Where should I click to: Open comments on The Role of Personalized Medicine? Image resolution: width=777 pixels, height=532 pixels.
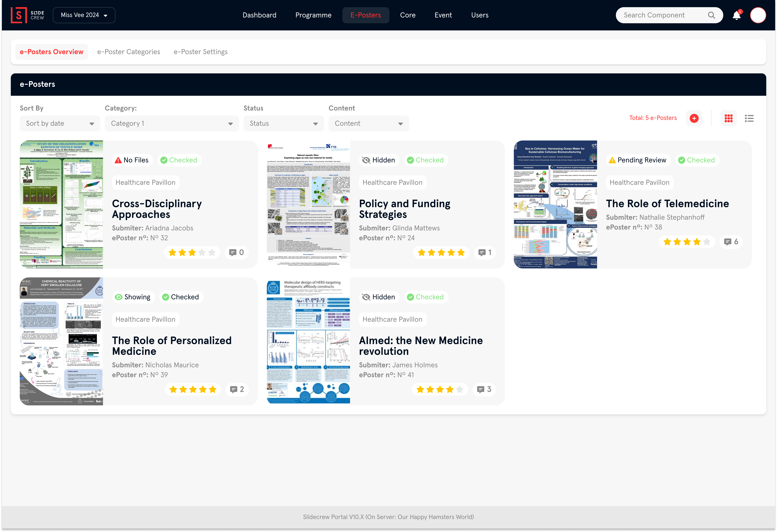tap(237, 389)
